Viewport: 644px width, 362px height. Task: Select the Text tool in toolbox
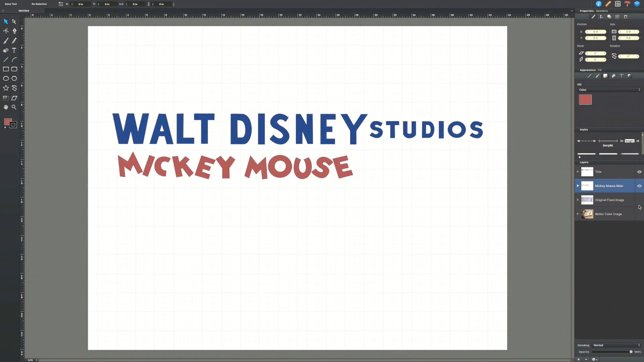pos(14,50)
